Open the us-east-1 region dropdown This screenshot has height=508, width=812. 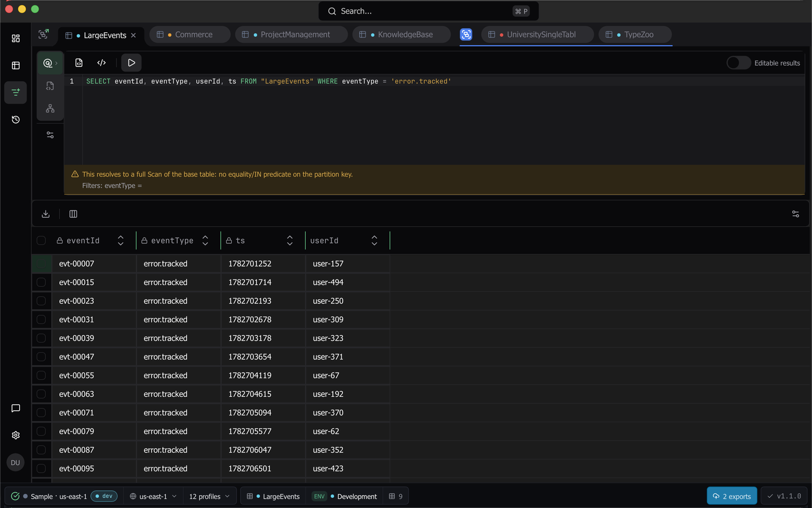click(x=153, y=496)
